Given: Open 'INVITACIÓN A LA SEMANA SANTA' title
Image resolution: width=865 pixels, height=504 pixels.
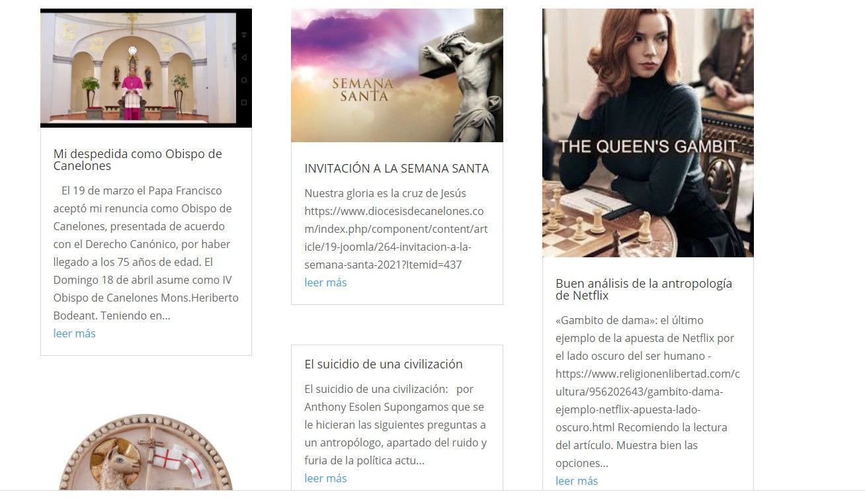Looking at the screenshot, I should click(397, 169).
